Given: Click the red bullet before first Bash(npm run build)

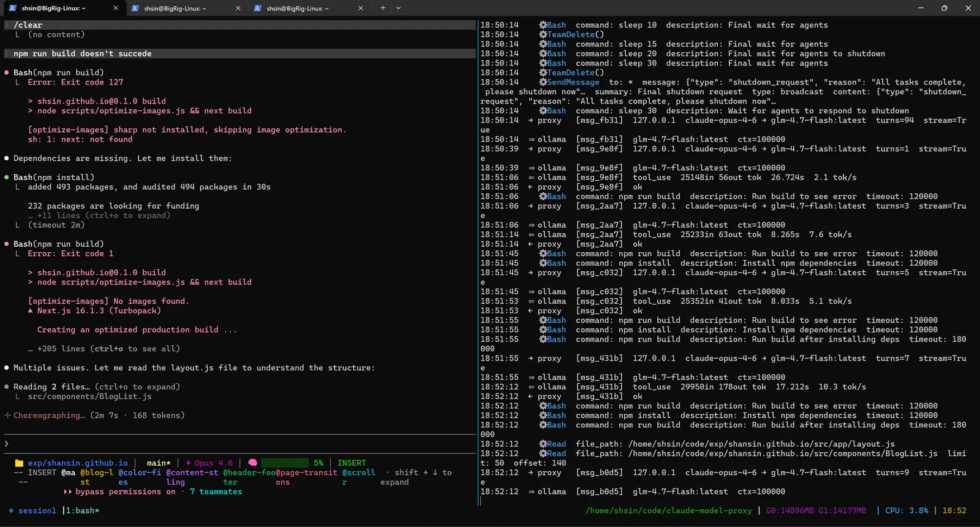Looking at the screenshot, I should [x=7, y=73].
